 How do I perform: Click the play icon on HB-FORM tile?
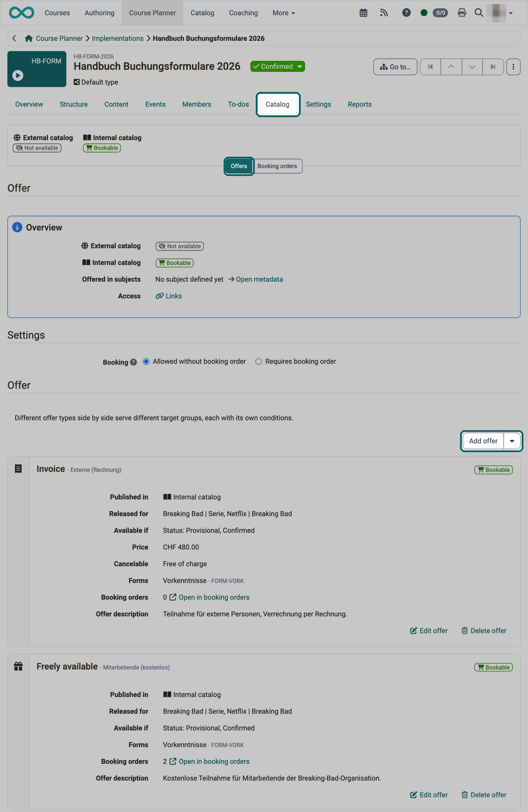click(18, 75)
